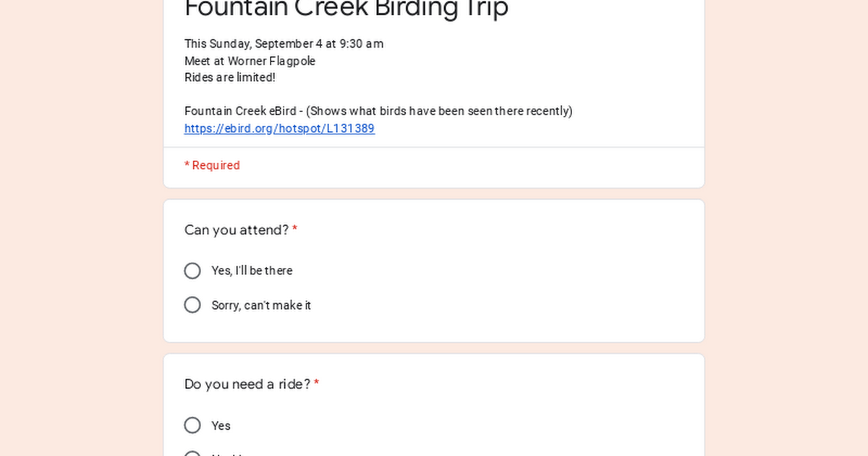Click the "Yes" label under the ride question
The image size is (868, 456).
click(221, 426)
